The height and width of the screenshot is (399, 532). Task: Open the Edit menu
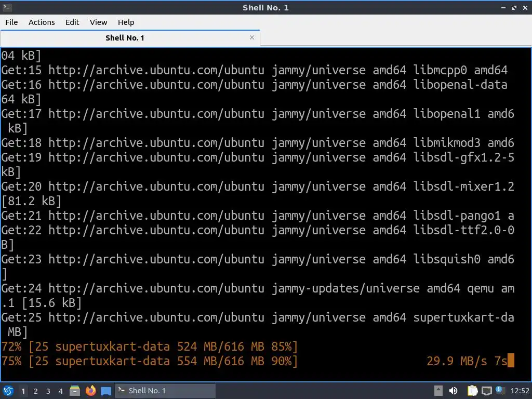[x=72, y=22]
